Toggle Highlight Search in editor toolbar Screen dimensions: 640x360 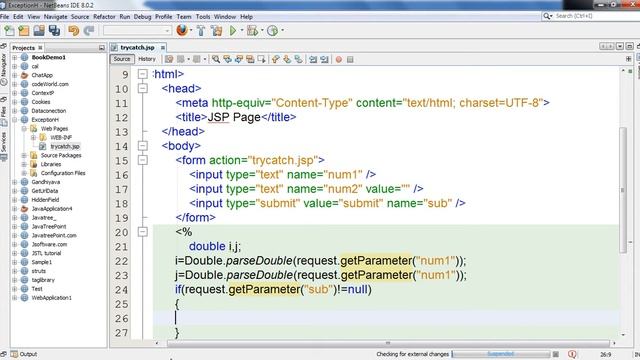point(250,60)
